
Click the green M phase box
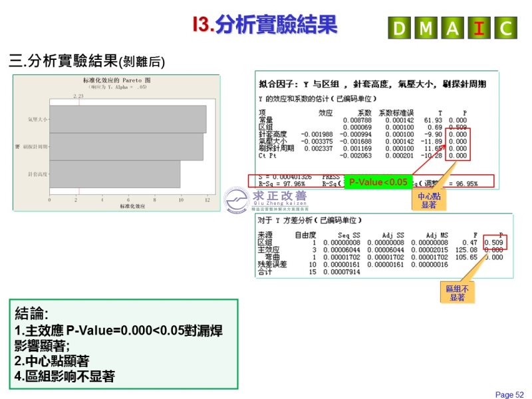click(x=426, y=29)
